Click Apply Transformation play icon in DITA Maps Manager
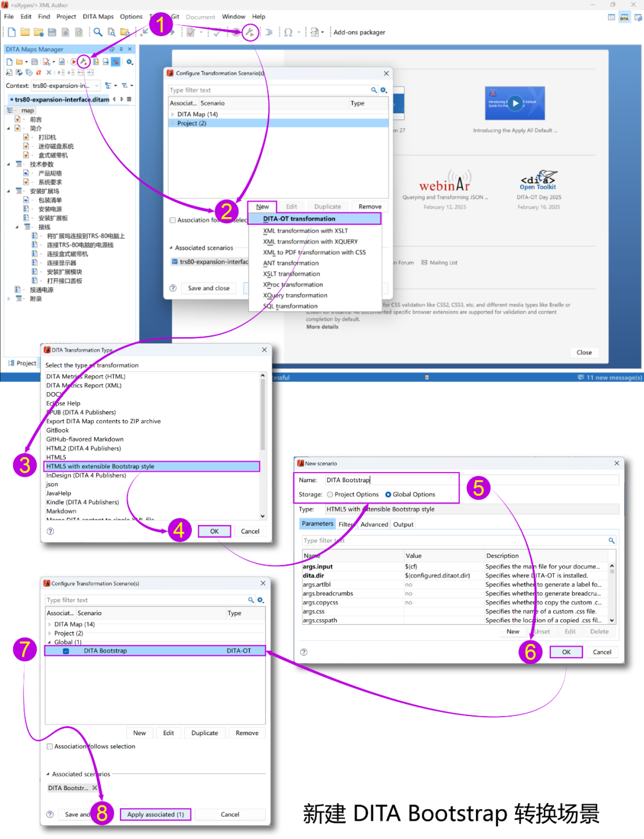Viewport: 644px width, 839px height. 74,61
